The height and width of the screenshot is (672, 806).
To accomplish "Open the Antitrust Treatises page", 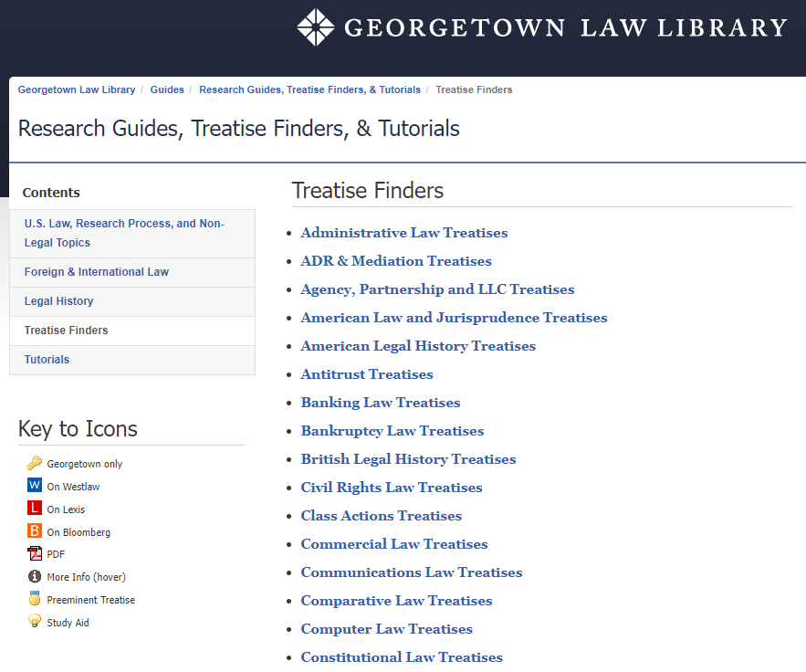I will (x=366, y=373).
